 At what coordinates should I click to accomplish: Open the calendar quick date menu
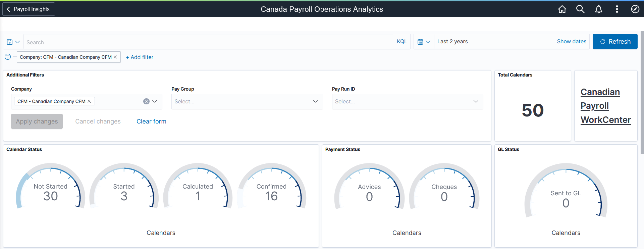pyautogui.click(x=424, y=42)
